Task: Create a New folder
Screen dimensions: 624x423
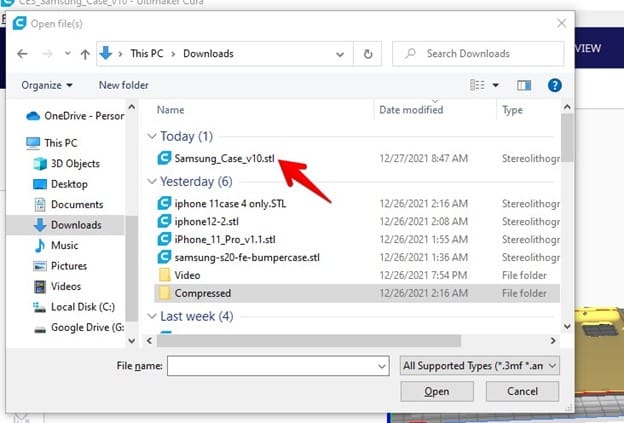Action: click(123, 85)
